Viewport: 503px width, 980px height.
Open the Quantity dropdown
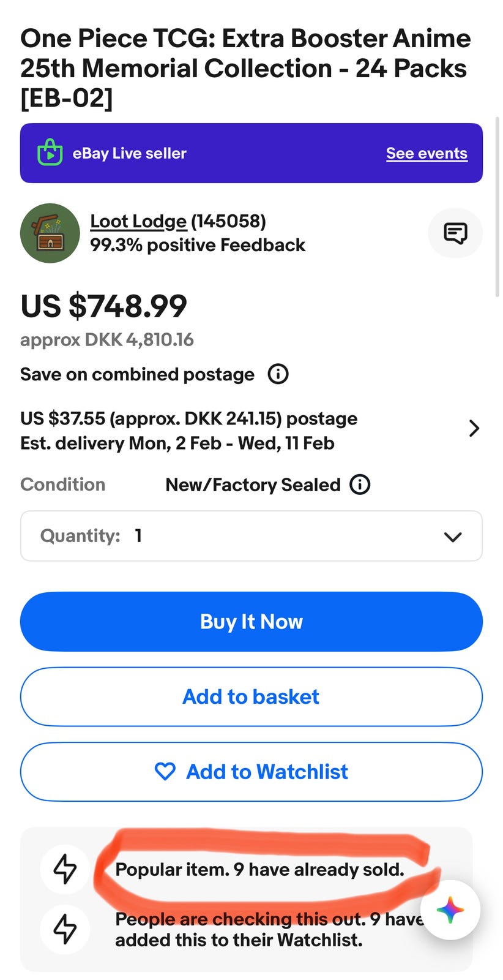251,536
